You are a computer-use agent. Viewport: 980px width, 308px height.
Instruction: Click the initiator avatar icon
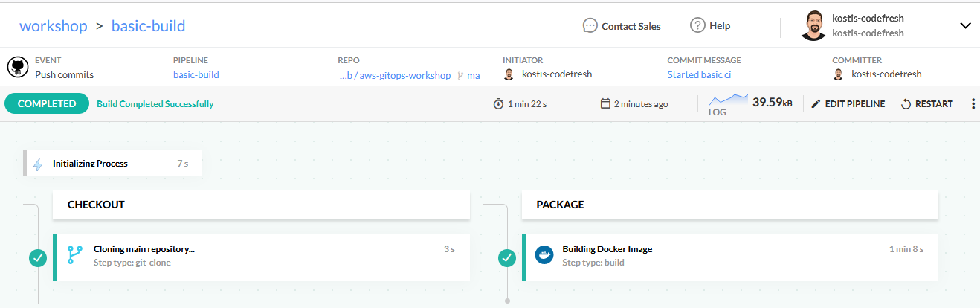509,74
